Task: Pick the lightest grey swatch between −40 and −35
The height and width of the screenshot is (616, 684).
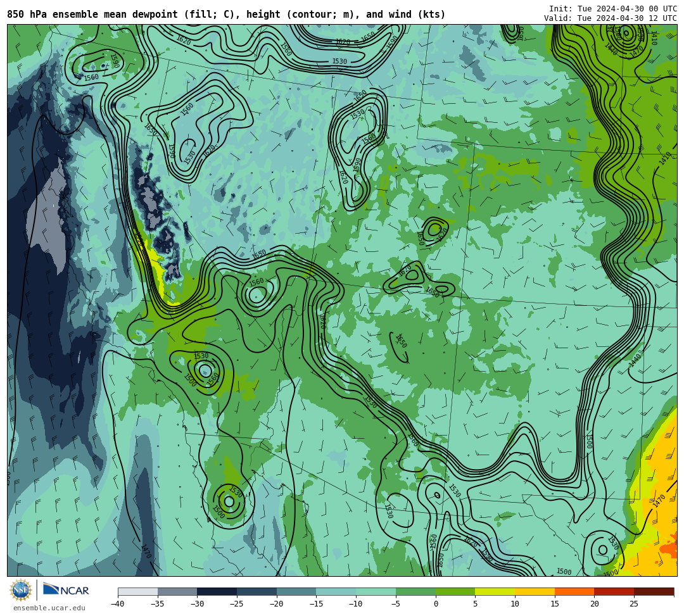Action: coord(138,591)
